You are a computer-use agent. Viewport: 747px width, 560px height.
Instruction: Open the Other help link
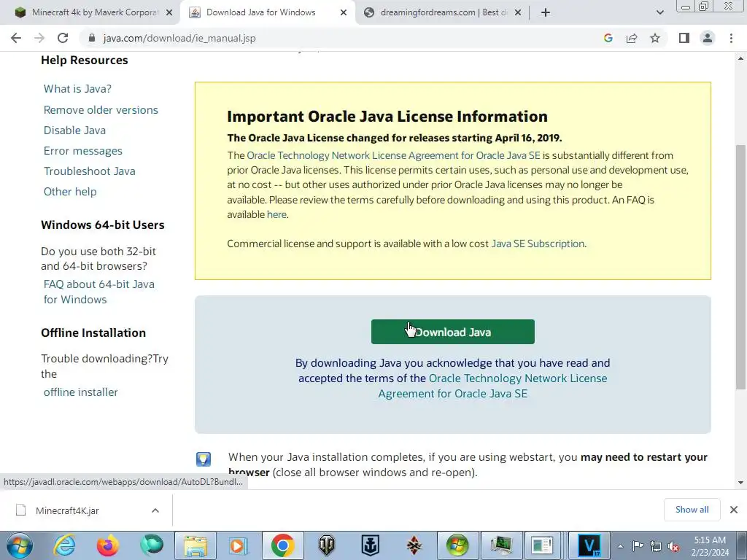[70, 192]
